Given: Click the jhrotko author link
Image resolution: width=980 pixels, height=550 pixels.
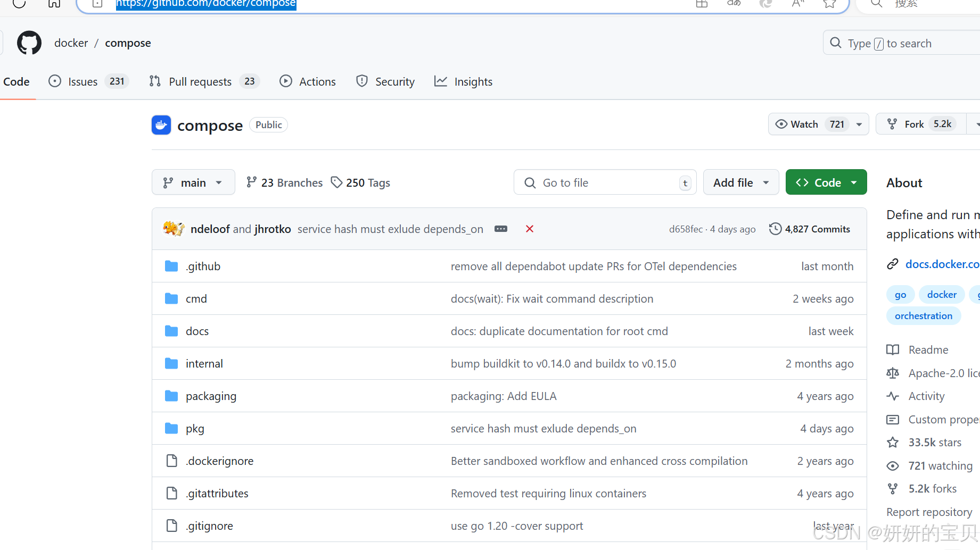Looking at the screenshot, I should point(273,229).
